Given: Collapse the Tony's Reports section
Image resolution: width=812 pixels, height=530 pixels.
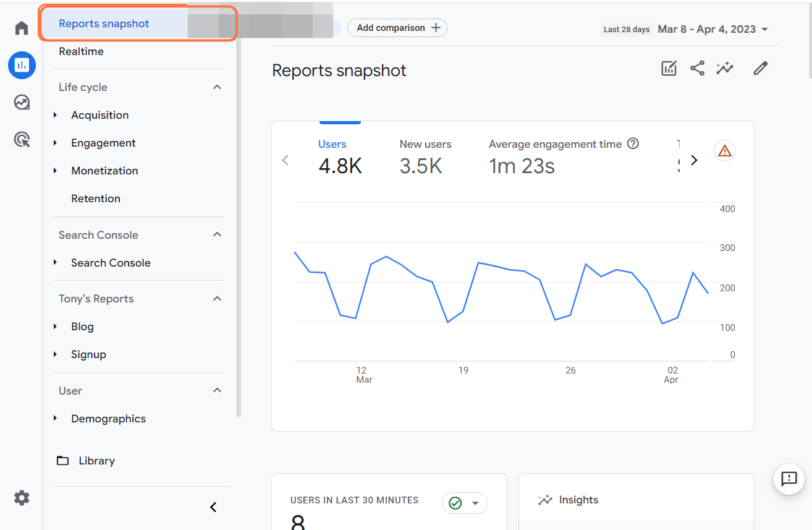Looking at the screenshot, I should 217,299.
